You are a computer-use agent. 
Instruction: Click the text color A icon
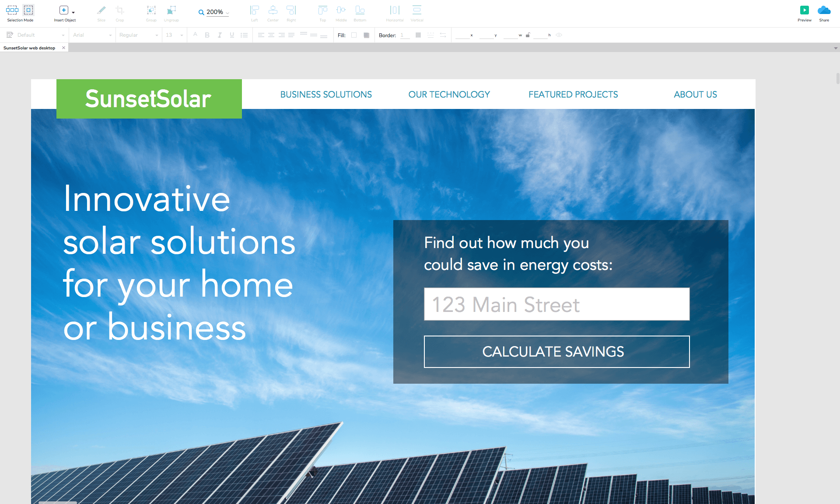coord(195,35)
